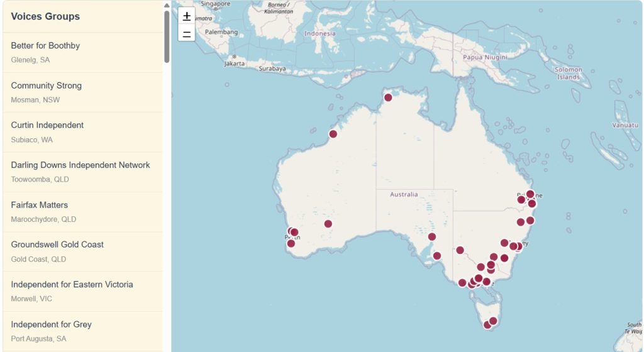Select the marker in eastern Victoria (Gippsland)
Image resolution: width=644 pixels, height=352 pixels.
point(487,282)
